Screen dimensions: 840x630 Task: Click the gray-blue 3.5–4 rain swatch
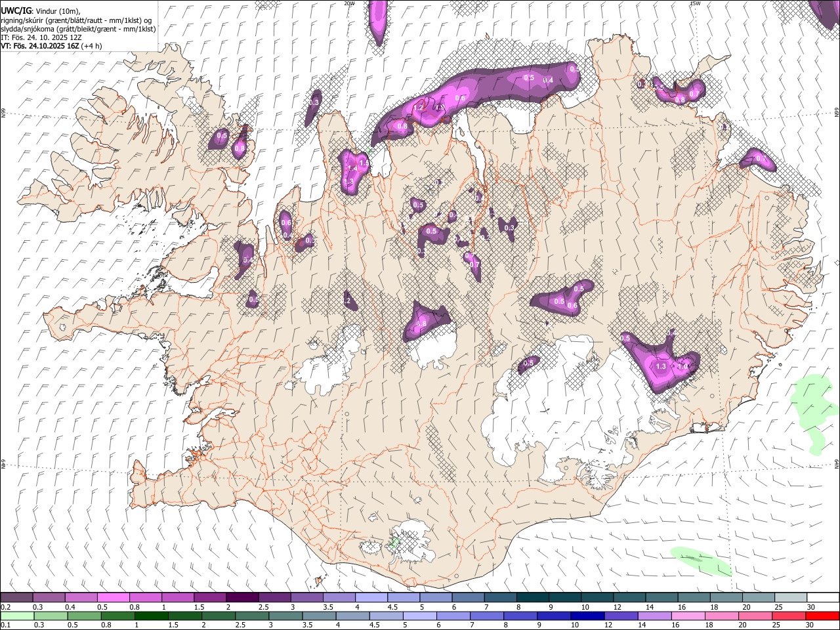(319, 616)
